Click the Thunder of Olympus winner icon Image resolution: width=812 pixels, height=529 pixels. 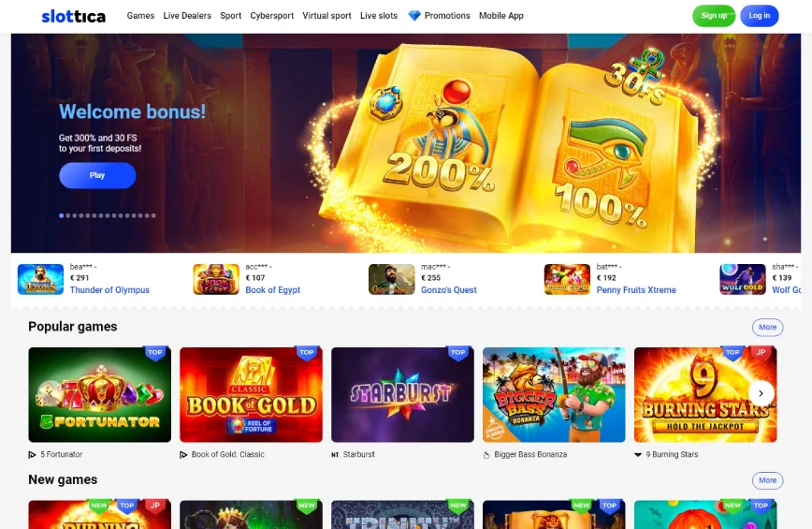click(x=40, y=279)
